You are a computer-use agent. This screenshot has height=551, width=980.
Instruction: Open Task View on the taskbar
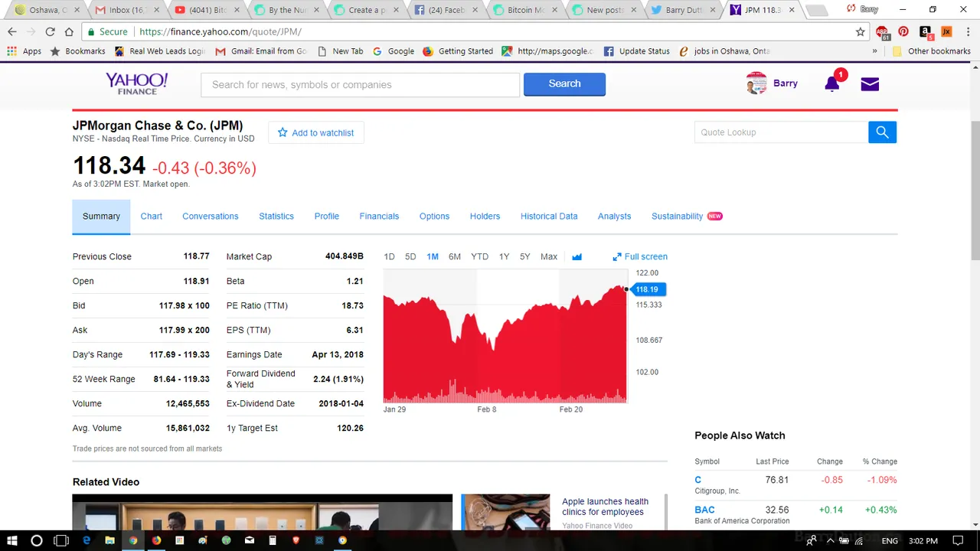61,540
